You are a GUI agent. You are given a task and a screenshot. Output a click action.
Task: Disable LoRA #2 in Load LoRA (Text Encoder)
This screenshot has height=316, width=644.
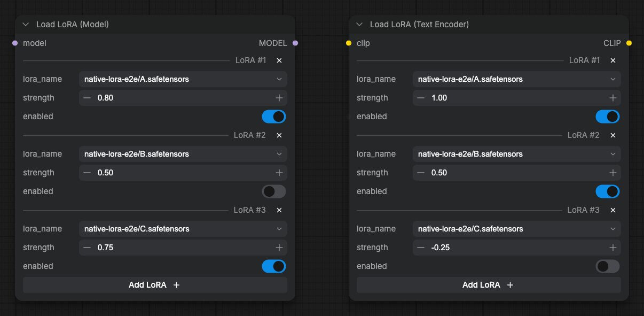608,191
